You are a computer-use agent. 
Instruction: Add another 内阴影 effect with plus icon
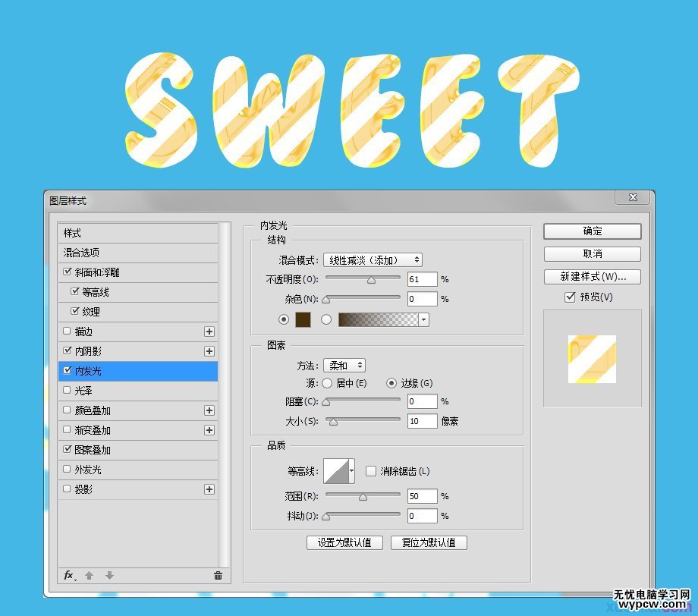(x=209, y=351)
